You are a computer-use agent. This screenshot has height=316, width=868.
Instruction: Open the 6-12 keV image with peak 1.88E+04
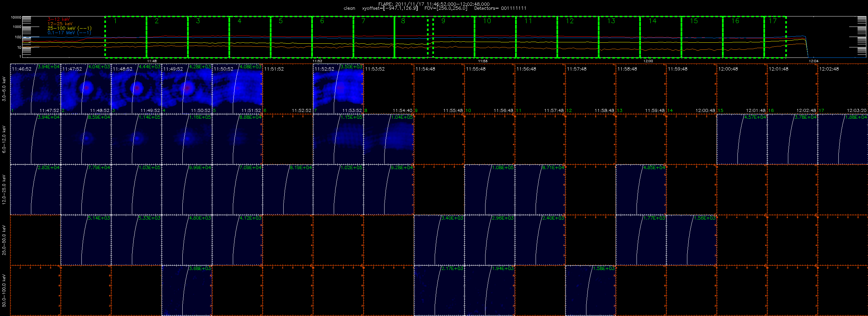click(843, 139)
